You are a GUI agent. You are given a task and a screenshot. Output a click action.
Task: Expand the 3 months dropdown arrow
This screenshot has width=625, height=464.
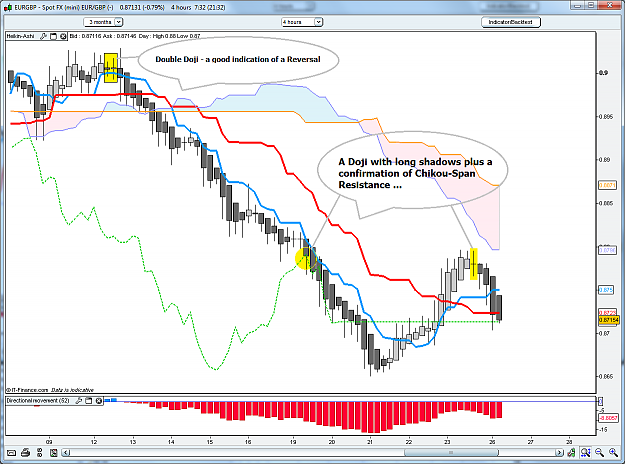click(x=118, y=22)
